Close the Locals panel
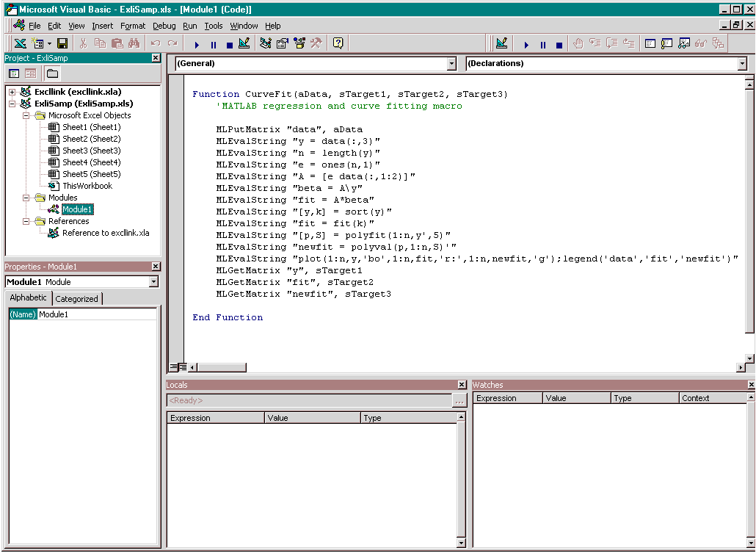This screenshot has height=556, width=756. tap(462, 385)
